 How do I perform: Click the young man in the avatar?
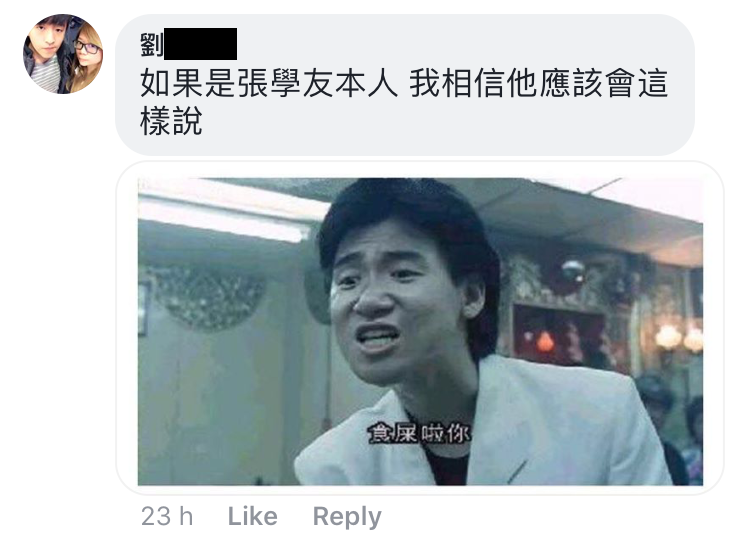(x=45, y=53)
